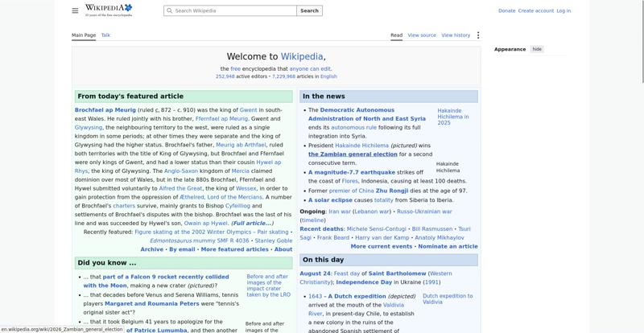Click the magnitude-7.7 earthquake link
The image size is (644, 333).
point(352,172)
